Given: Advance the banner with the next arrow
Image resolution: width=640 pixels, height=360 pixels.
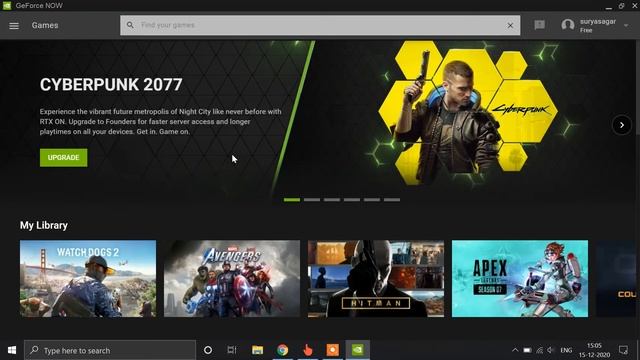Looking at the screenshot, I should click(x=622, y=125).
